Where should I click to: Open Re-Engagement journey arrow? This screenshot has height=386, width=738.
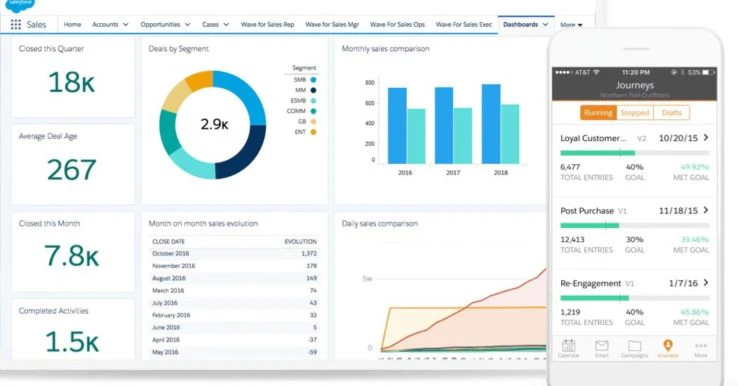point(706,282)
